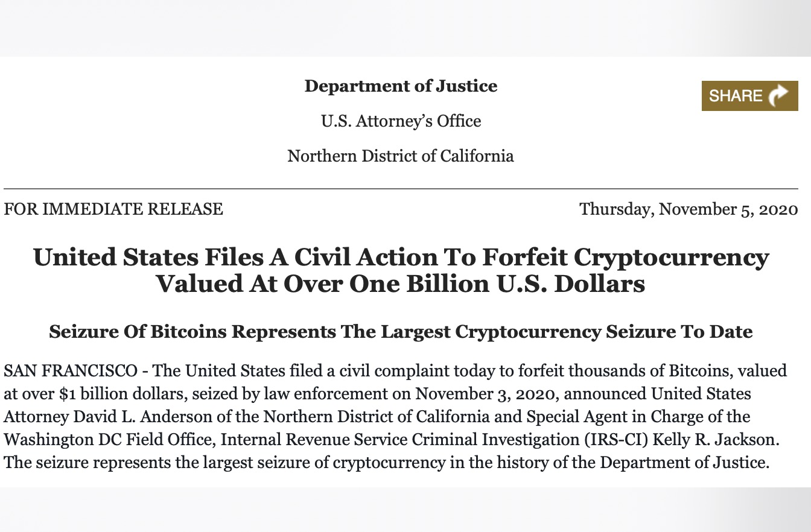Click Washington DC Field Office text
Viewport: 811px width, 532px height.
[109, 440]
